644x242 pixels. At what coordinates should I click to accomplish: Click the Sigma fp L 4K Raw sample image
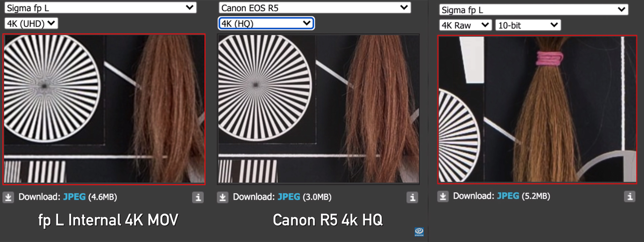coord(537,109)
